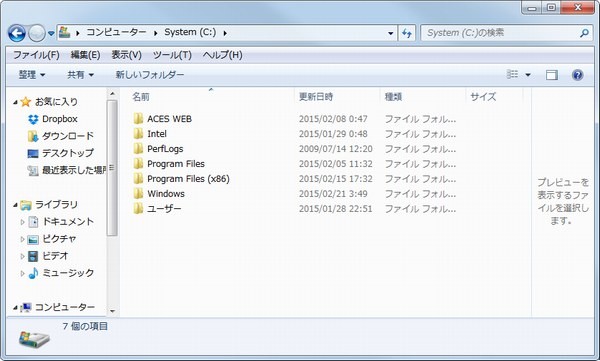This screenshot has width=600, height=361.
Task: Collapse the ライブラリ group
Action: 15,205
